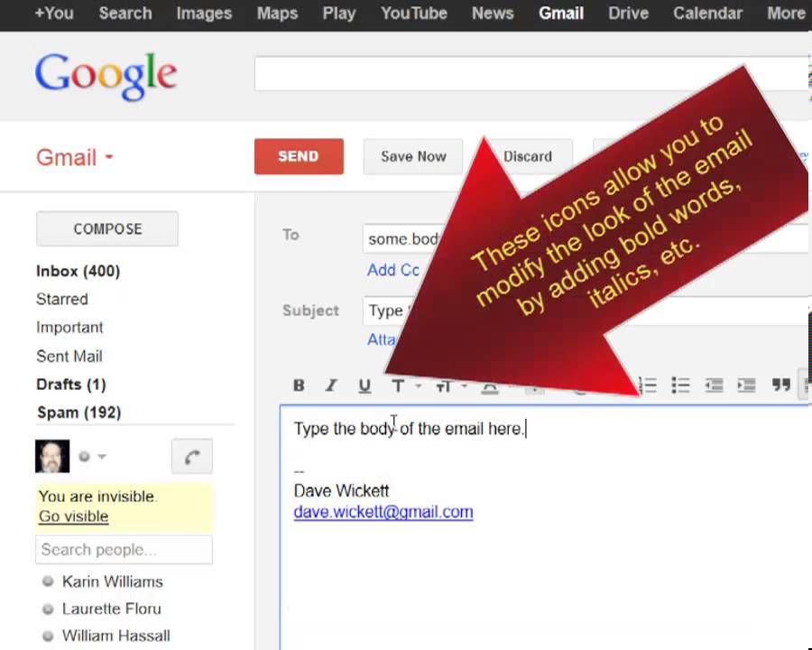The width and height of the screenshot is (812, 650).
Task: Open Sent Mail
Action: (69, 356)
